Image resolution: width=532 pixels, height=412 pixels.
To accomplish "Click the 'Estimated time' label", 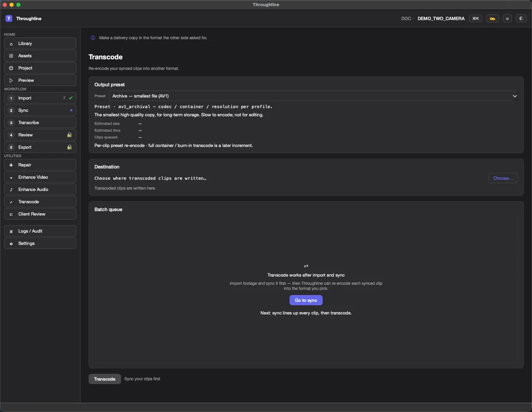I will point(107,130).
